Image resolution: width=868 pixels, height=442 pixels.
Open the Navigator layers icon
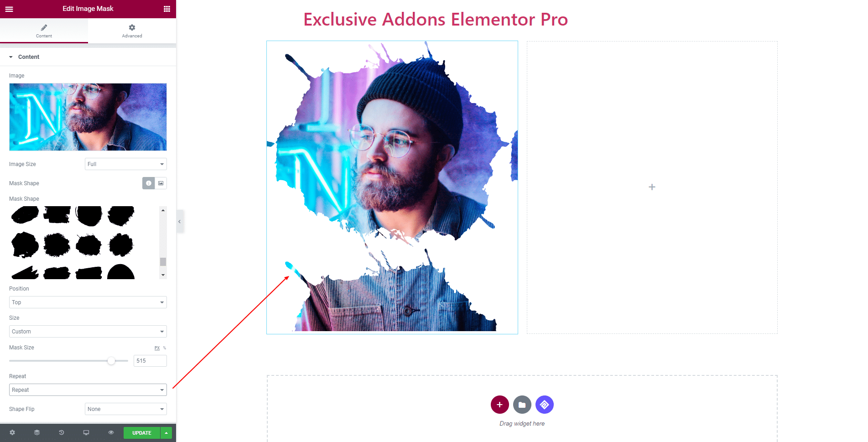click(x=37, y=432)
